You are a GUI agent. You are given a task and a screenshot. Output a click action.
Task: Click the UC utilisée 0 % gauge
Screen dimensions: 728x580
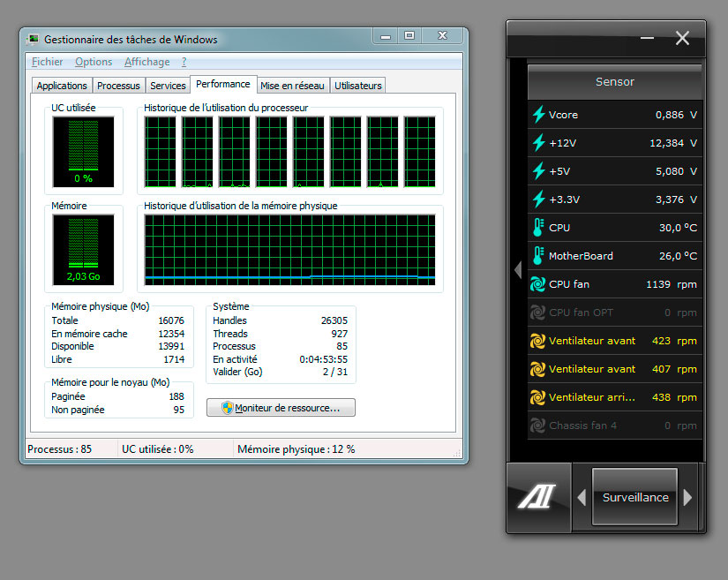[84, 152]
